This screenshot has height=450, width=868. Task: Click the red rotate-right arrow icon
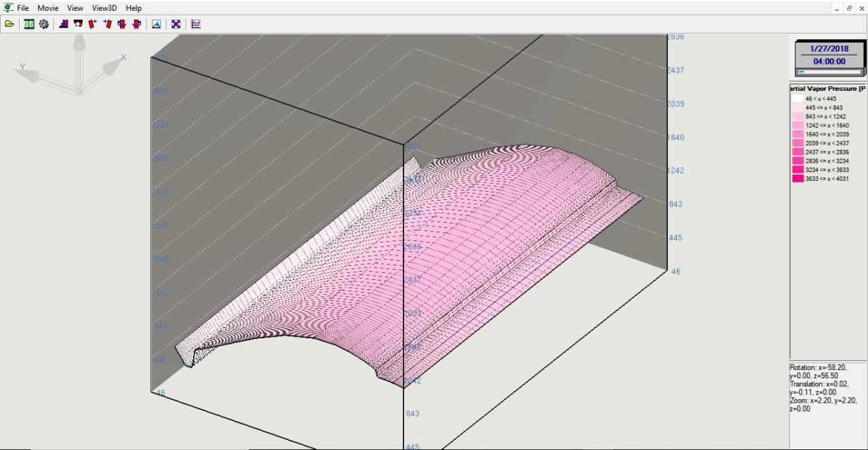(x=107, y=24)
